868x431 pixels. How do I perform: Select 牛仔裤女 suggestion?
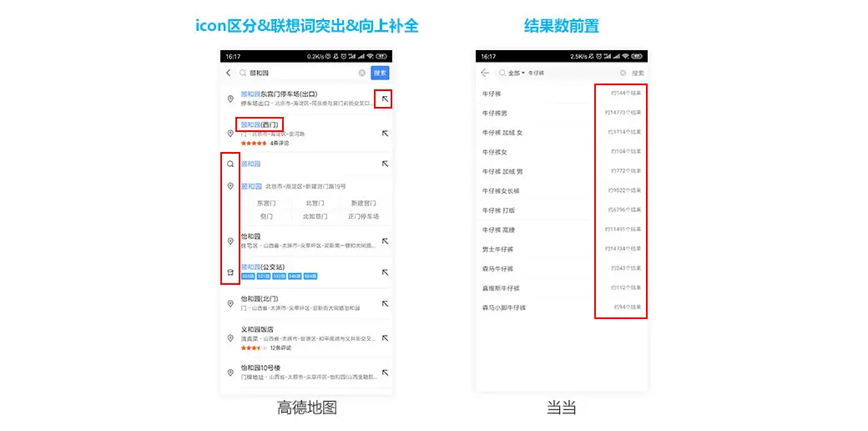[494, 152]
